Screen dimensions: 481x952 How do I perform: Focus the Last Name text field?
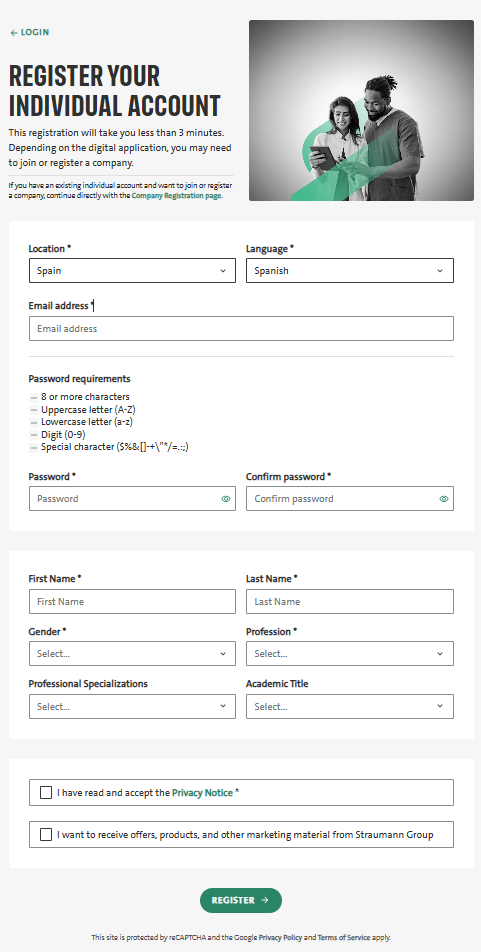(350, 602)
